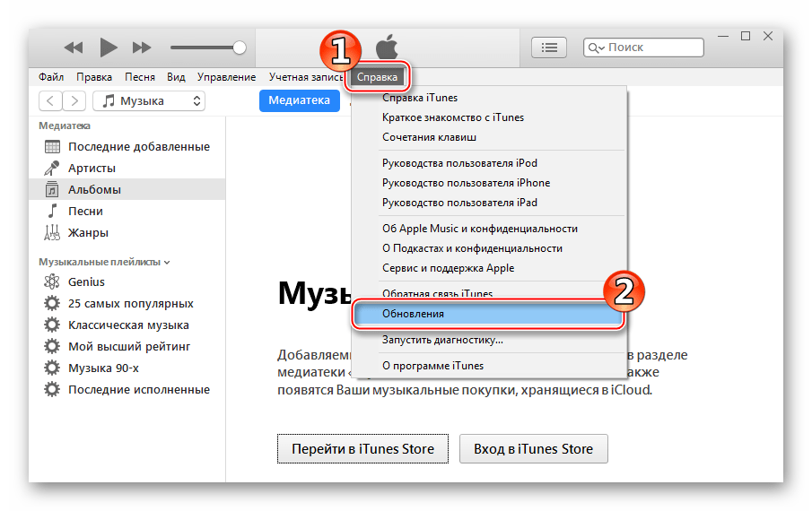812x511 pixels.
Task: Choose Обновления menu entry
Action: [489, 314]
